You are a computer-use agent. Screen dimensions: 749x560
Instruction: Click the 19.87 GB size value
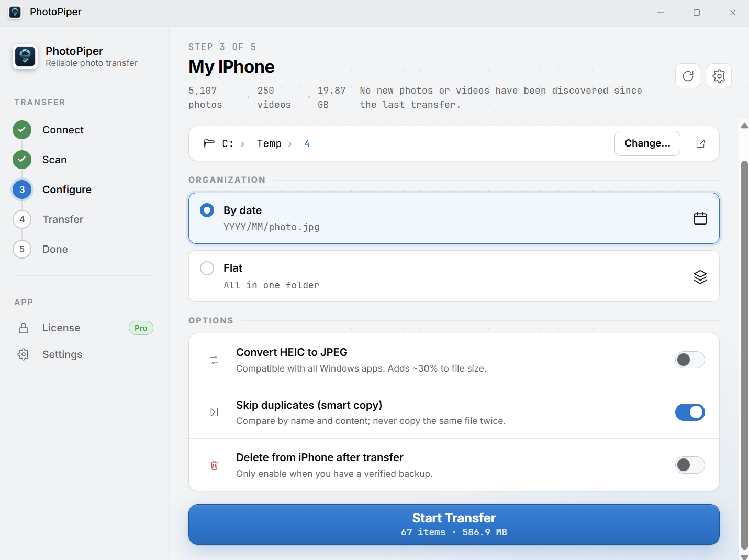(332, 97)
